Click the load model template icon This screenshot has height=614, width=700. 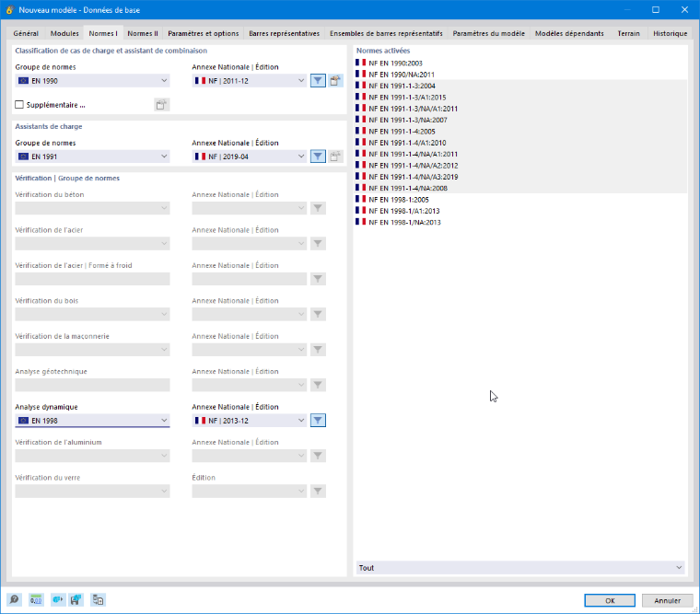(58, 599)
